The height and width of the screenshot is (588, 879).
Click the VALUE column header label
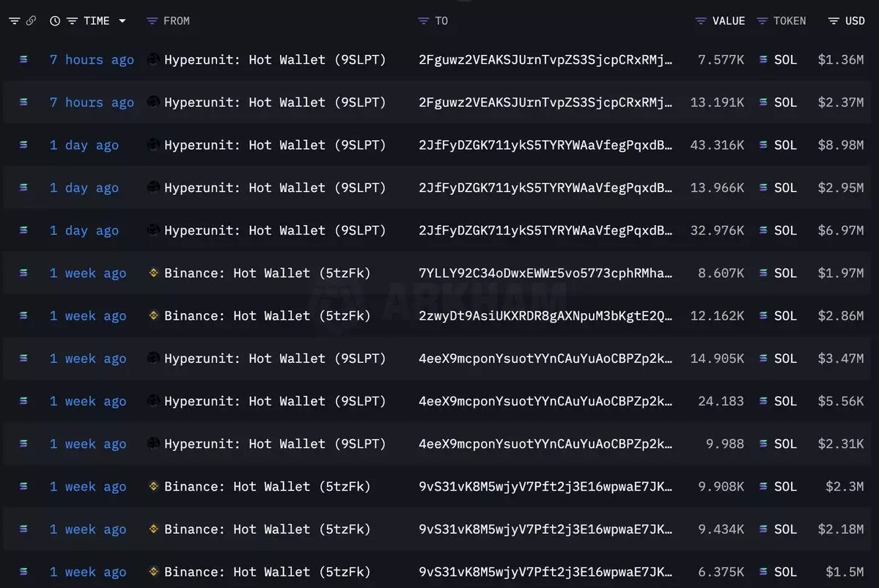pos(728,21)
